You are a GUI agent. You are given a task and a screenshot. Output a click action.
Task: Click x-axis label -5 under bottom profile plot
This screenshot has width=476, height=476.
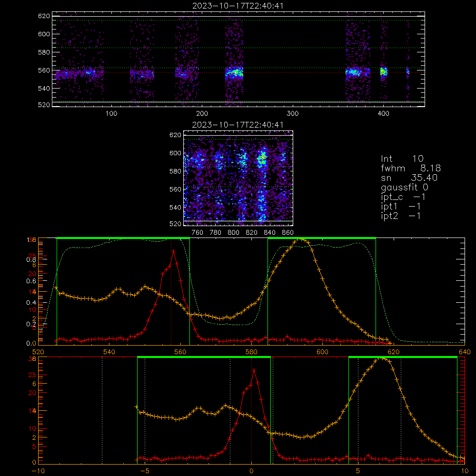[145, 471]
